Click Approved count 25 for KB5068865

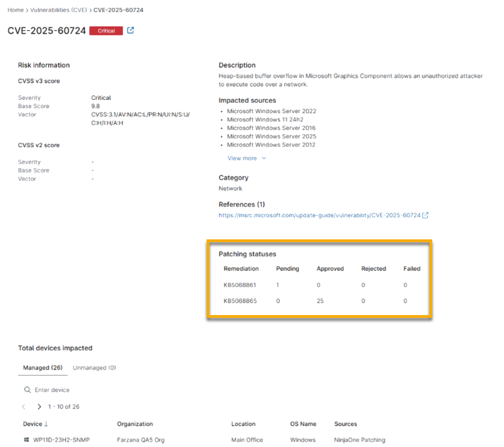[x=320, y=301]
